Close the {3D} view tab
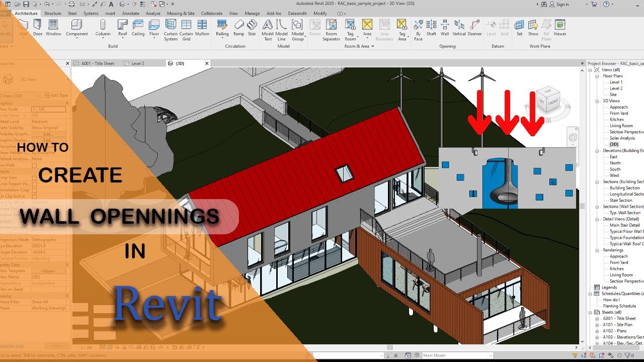644x362 pixels. pos(207,63)
